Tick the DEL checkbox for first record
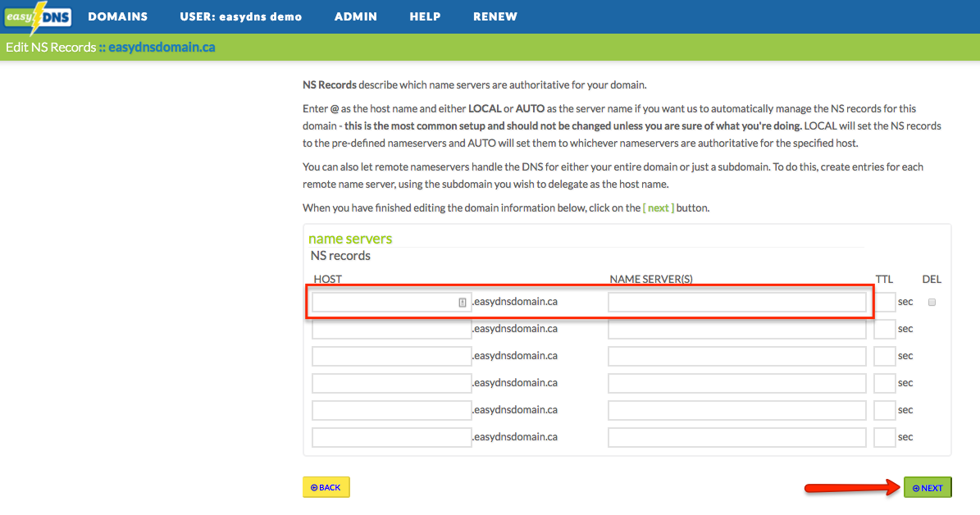 [x=932, y=303]
